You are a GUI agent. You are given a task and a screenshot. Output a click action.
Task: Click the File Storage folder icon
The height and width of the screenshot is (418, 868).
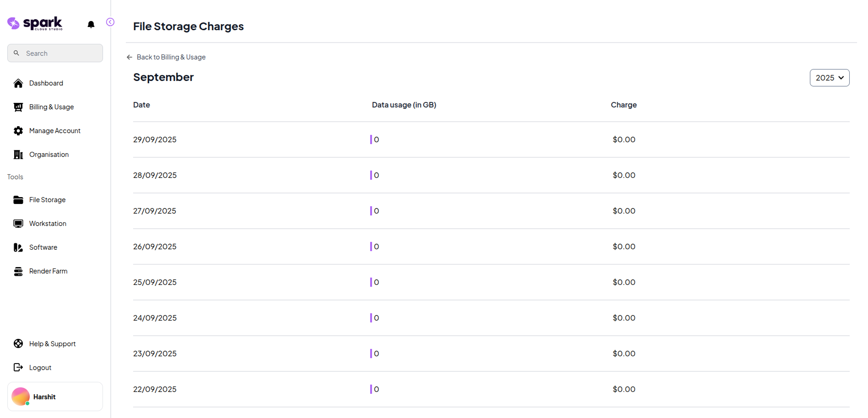[x=18, y=200]
